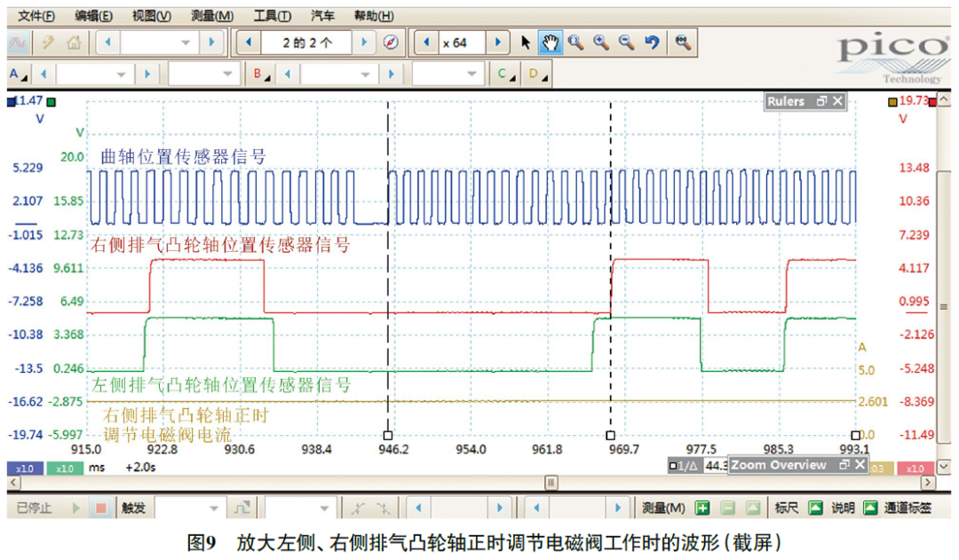Click the blue channel A axis handle

(x=11, y=102)
